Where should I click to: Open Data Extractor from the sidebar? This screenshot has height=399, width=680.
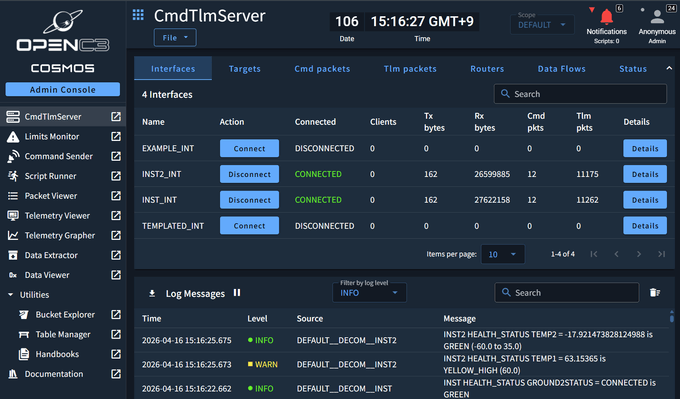click(x=51, y=255)
